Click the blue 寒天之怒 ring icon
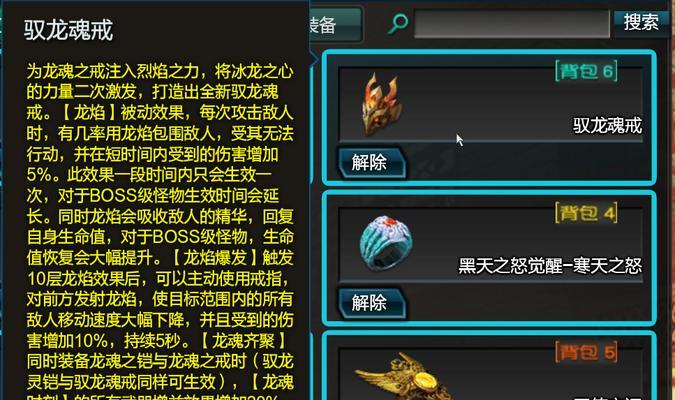This screenshot has height=400, width=675. [x=386, y=243]
